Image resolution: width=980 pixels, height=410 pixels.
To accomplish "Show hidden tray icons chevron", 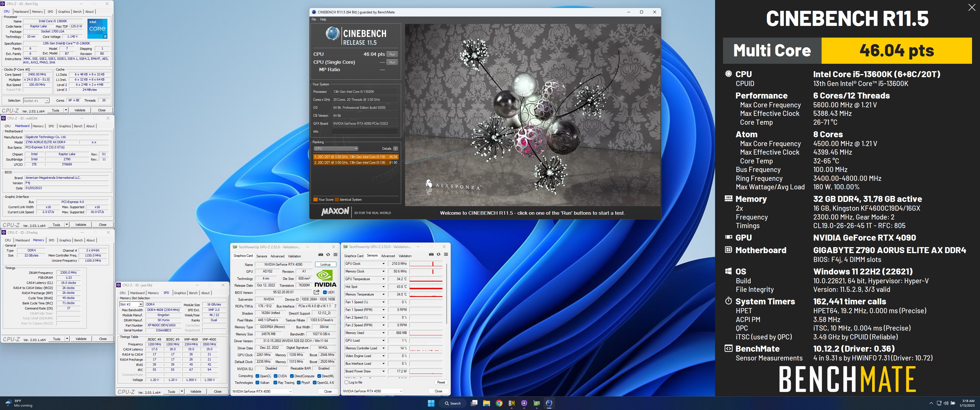I will 931,403.
